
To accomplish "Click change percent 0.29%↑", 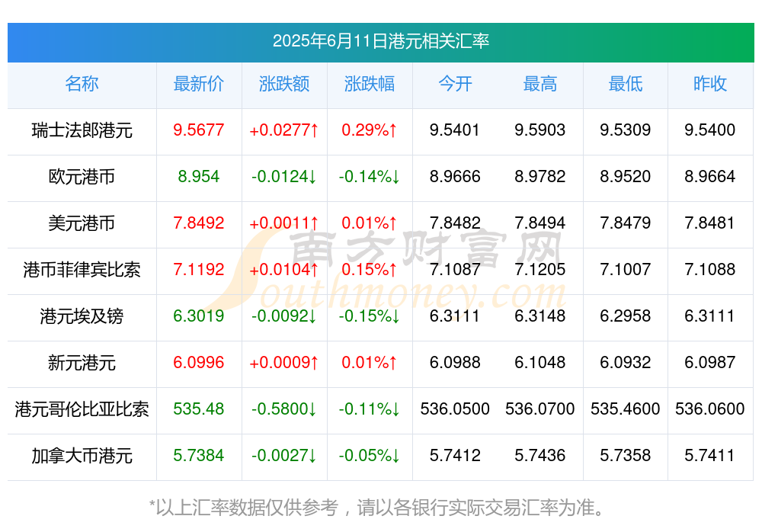I will (370, 130).
